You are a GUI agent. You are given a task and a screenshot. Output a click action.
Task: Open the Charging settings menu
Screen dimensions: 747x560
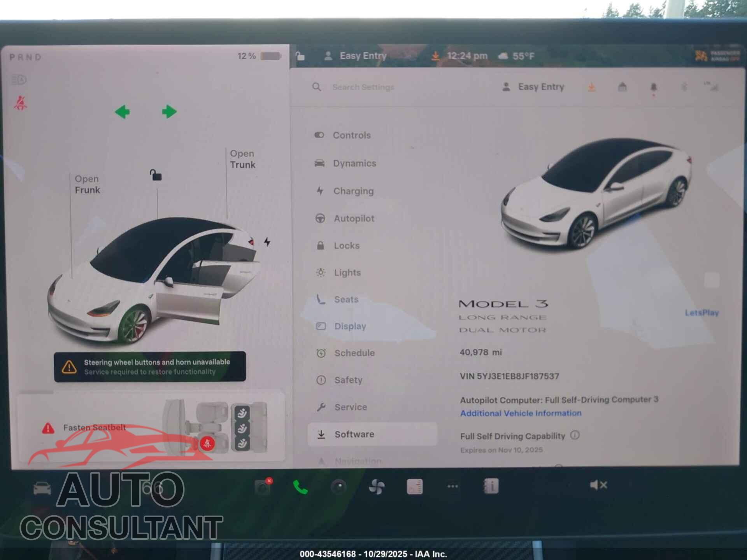[345, 191]
